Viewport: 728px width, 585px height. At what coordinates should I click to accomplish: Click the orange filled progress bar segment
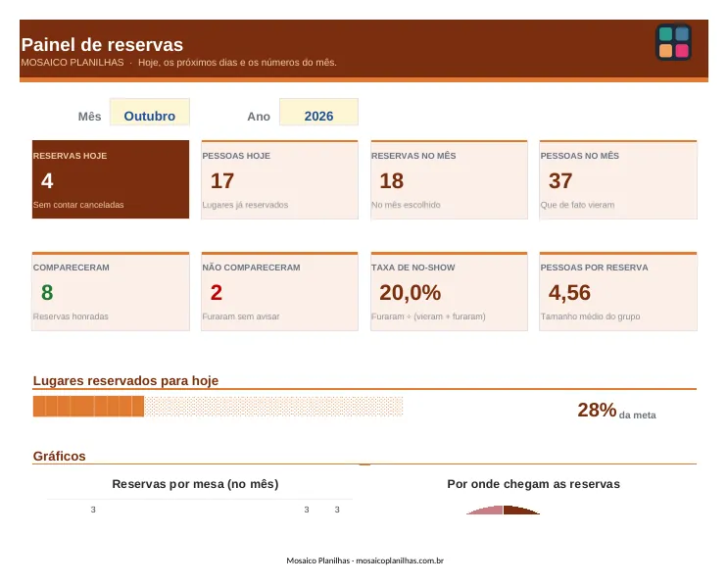click(88, 407)
